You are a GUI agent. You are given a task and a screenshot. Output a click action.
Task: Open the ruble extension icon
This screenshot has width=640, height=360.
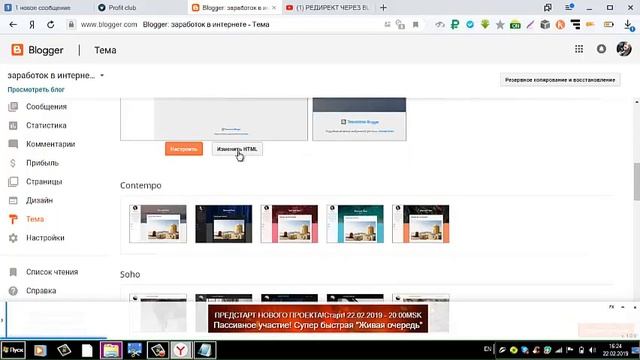pyautogui.click(x=455, y=24)
